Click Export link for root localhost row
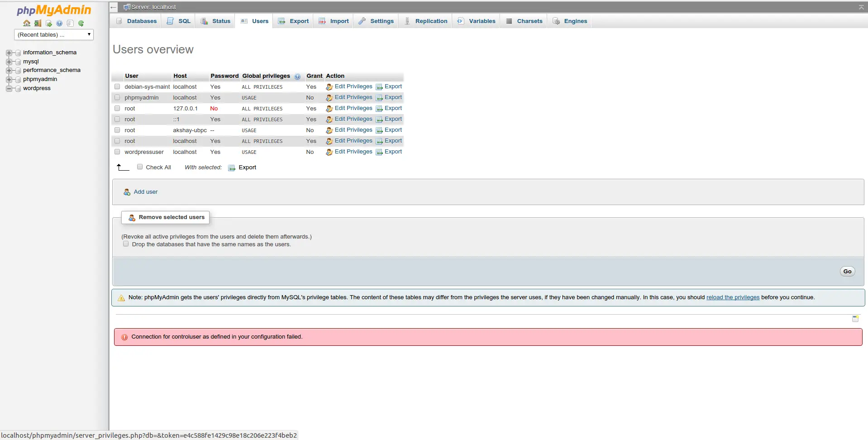Viewport: 868px width, 440px height. [393, 141]
